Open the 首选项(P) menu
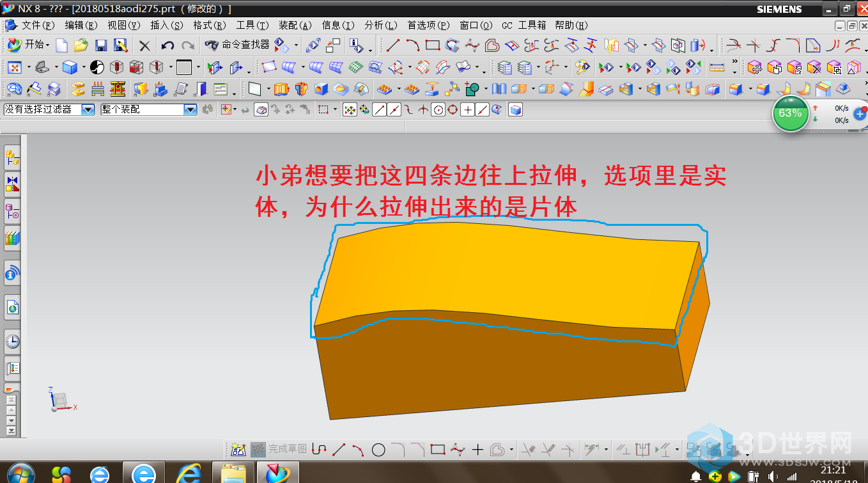The image size is (868, 483). (x=429, y=25)
